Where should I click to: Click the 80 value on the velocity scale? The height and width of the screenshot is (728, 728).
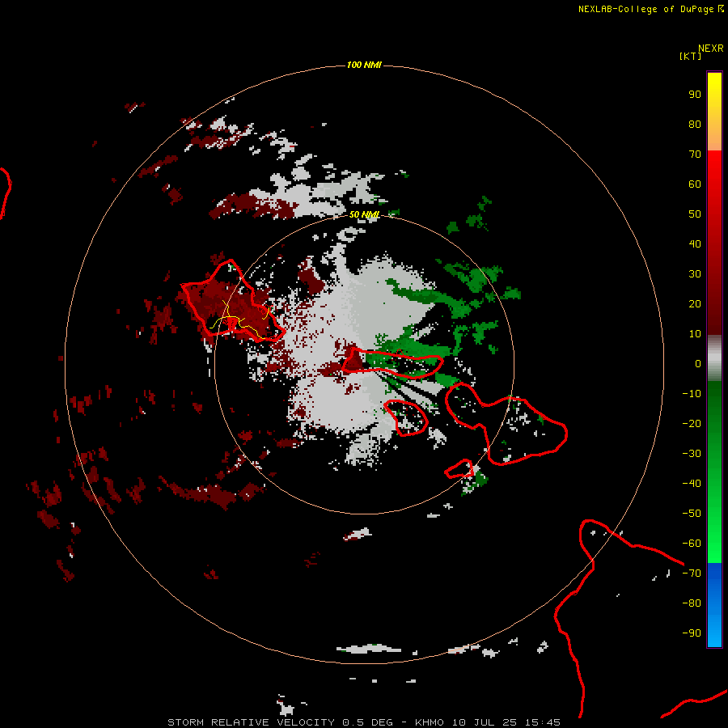(695, 125)
